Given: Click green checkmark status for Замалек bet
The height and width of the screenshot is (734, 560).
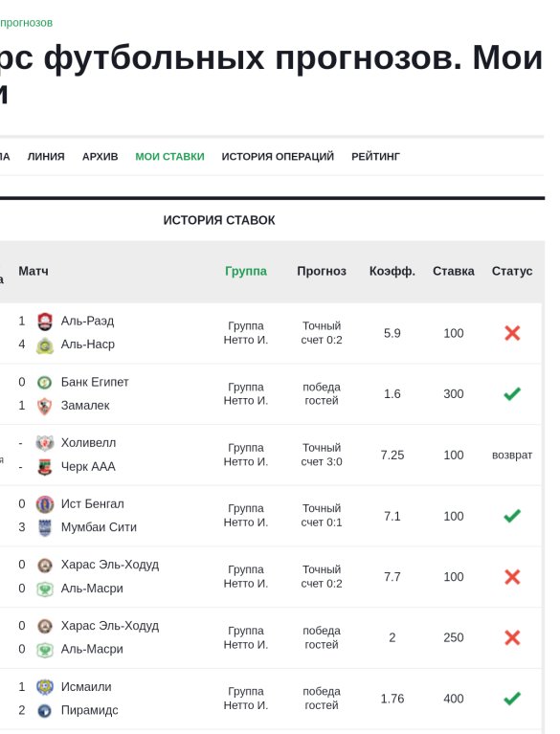Looking at the screenshot, I should click(x=512, y=394).
